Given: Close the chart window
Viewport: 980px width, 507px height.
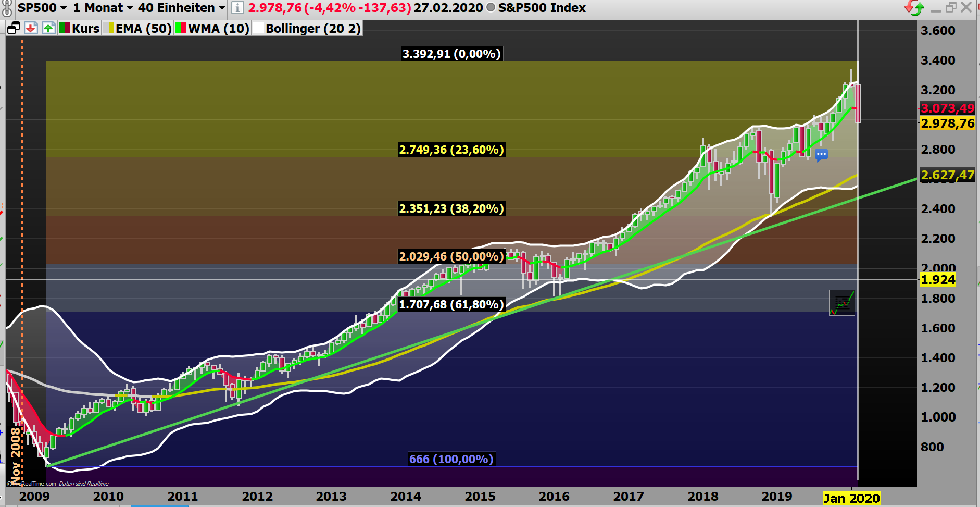Looking at the screenshot, I should click(966, 8).
